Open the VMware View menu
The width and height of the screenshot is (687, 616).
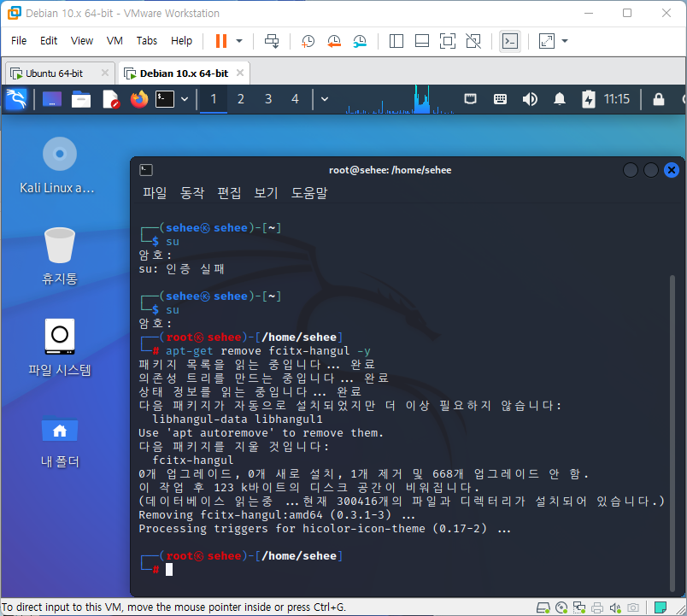coord(82,41)
